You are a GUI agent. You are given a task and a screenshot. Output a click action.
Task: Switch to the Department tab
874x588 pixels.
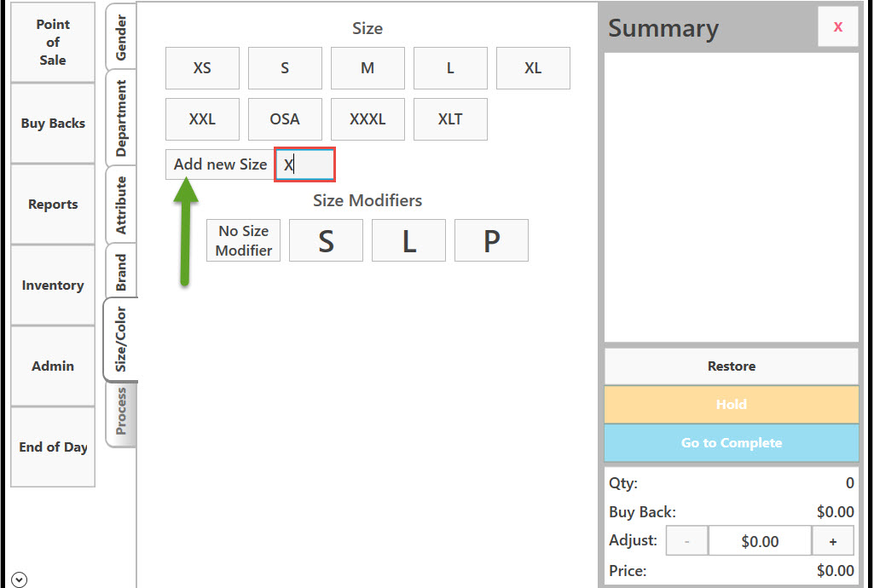click(121, 118)
